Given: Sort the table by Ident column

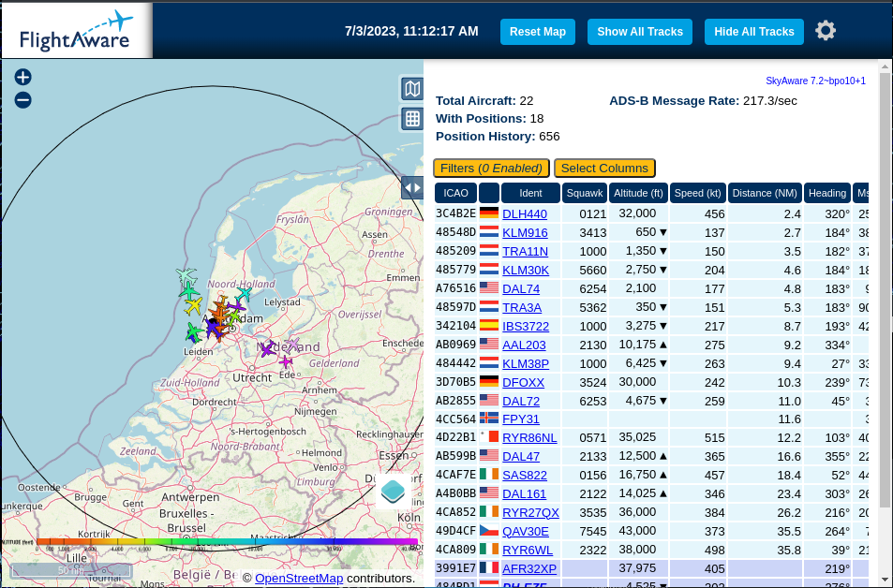Looking at the screenshot, I should coord(530,193).
